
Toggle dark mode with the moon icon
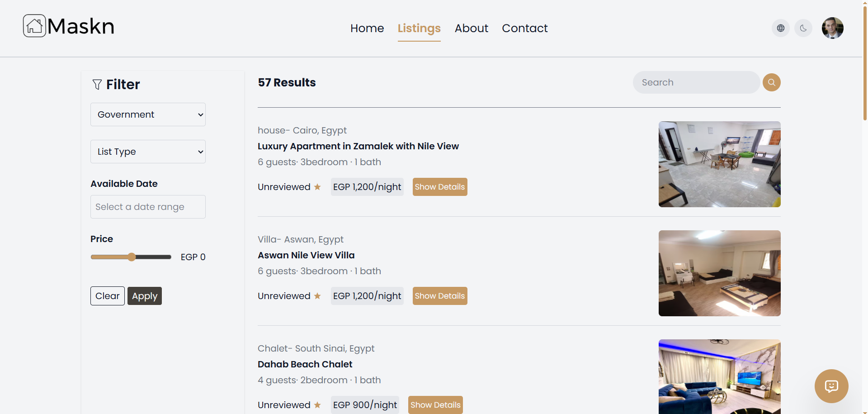(x=803, y=28)
